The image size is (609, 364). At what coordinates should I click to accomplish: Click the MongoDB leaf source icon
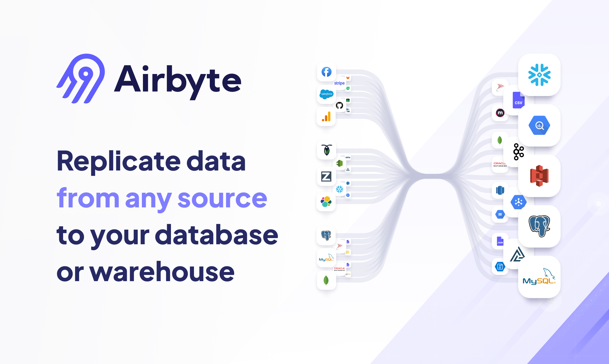coord(326,280)
